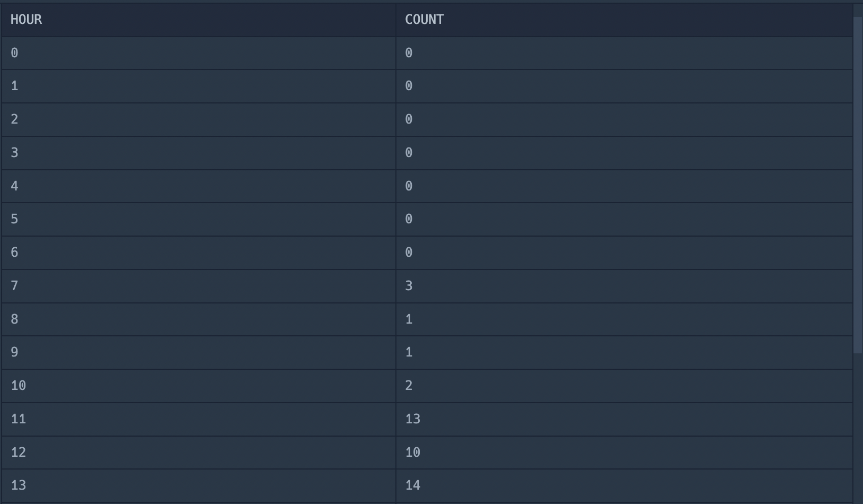Select the hour 8 cell
Viewport: 863px width, 504px height.
click(x=199, y=319)
